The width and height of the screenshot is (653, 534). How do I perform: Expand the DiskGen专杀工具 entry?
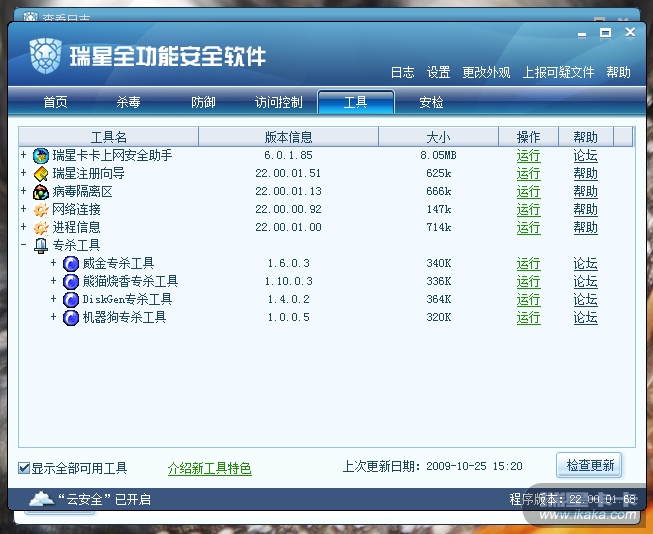tap(53, 299)
